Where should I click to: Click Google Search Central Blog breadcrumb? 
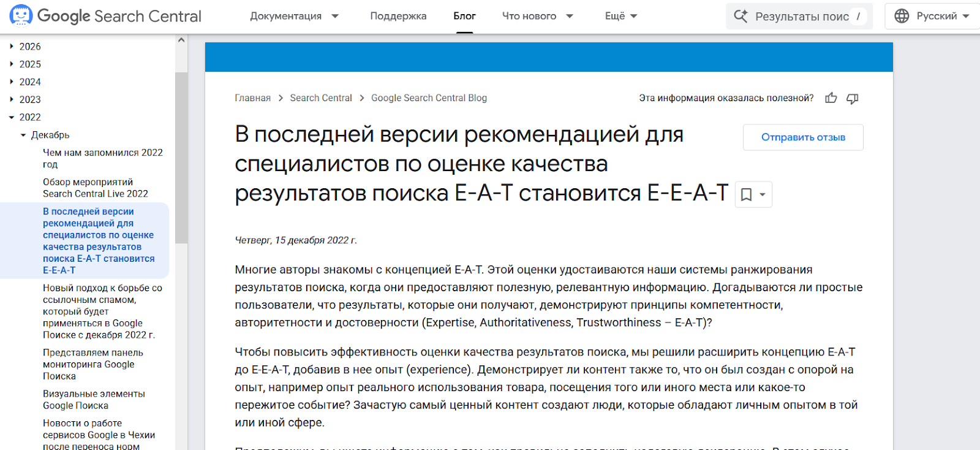pyautogui.click(x=429, y=98)
